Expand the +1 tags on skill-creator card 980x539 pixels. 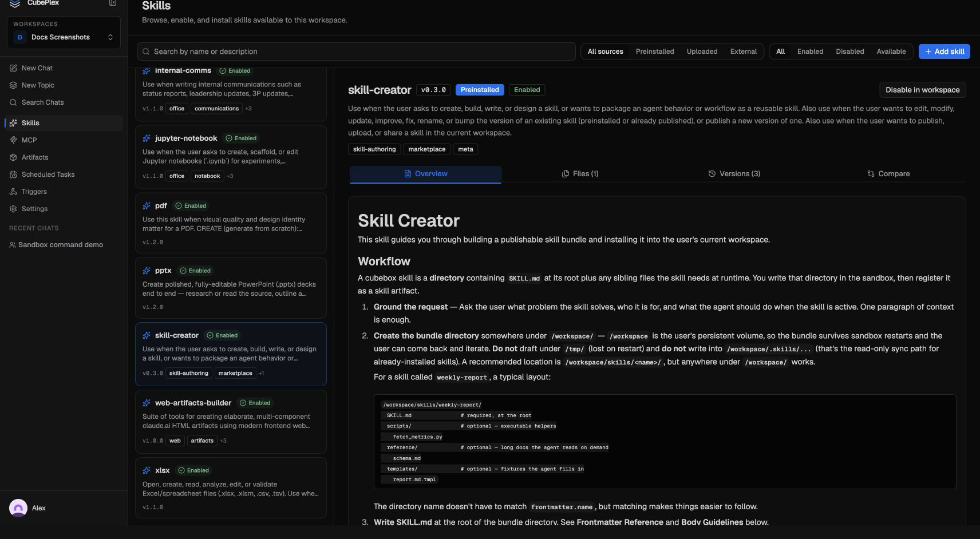pyautogui.click(x=261, y=373)
